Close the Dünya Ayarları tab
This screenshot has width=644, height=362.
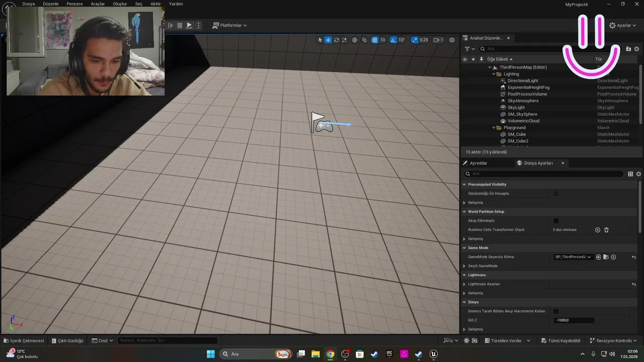[x=562, y=163]
